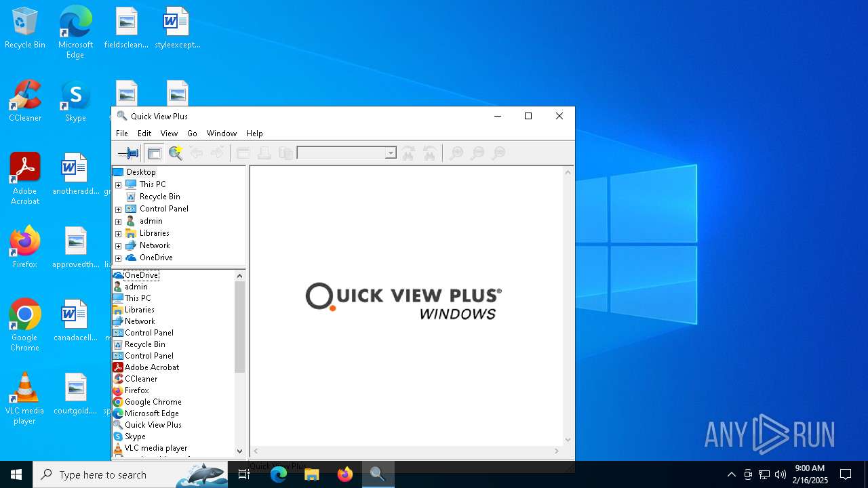The image size is (868, 488).
Task: Click the greyed back arrow in toolbar
Action: (x=197, y=153)
